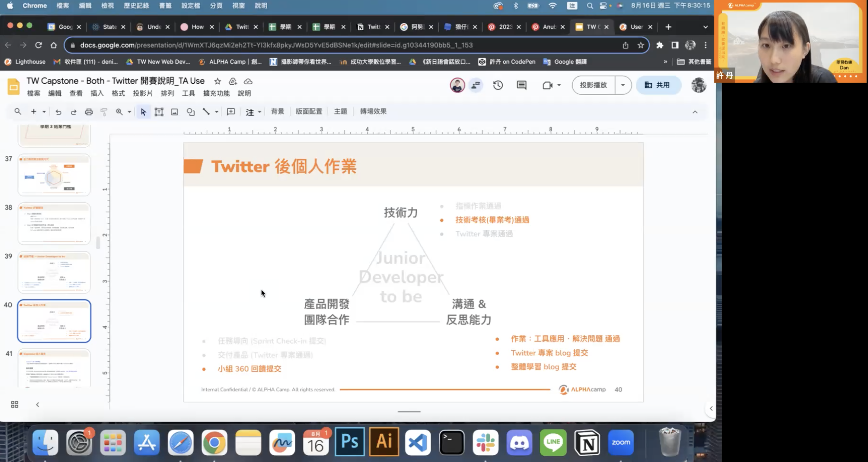Click the 共用 share button
Screen dimensions: 868x462
[657, 85]
